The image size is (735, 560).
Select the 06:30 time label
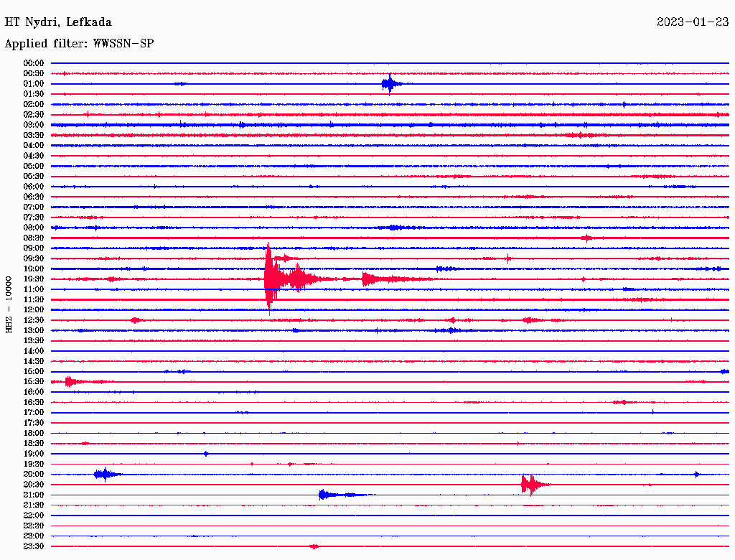pos(34,197)
